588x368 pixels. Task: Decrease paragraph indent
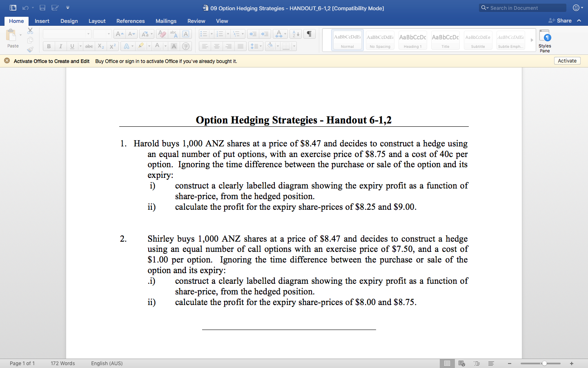(x=253, y=34)
